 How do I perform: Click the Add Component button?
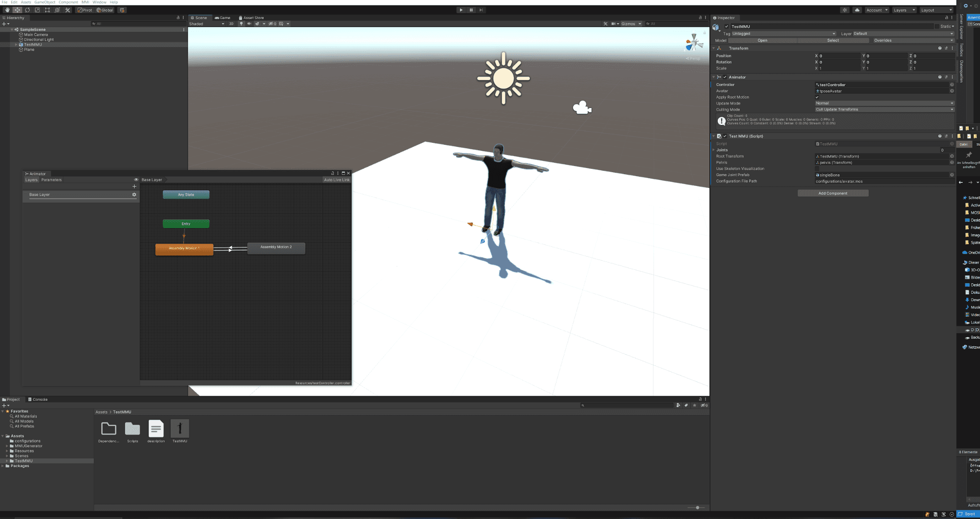(833, 193)
